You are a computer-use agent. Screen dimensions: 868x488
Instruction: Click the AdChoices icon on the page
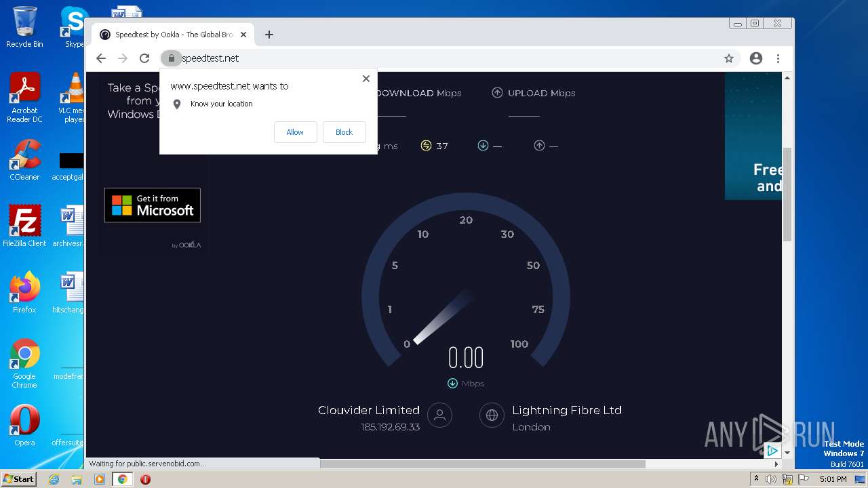pos(772,450)
